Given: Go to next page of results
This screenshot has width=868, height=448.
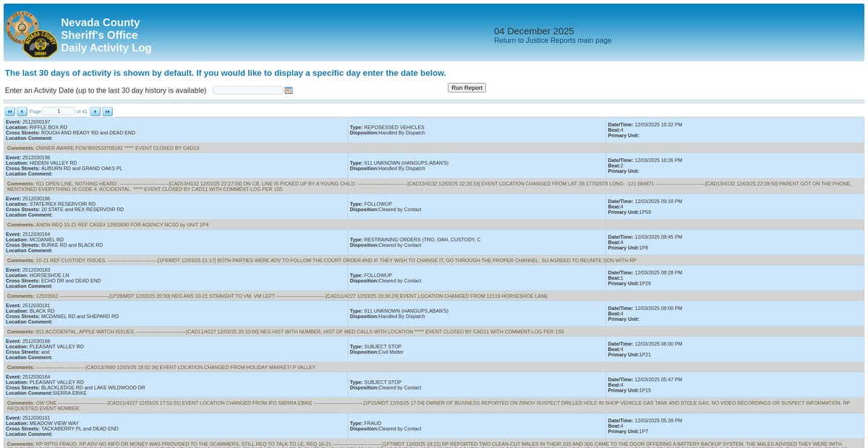Looking at the screenshot, I should coord(95,111).
